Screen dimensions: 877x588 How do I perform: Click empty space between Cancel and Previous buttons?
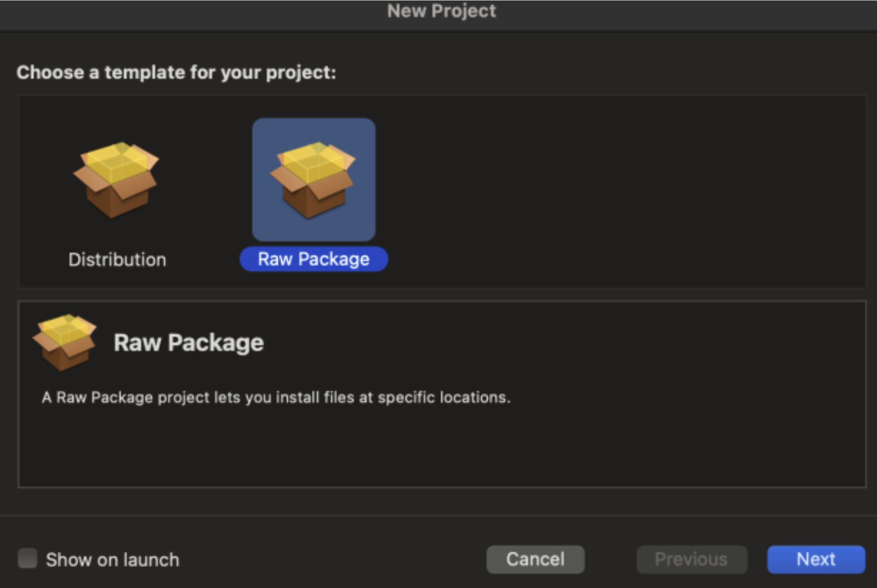(x=610, y=560)
